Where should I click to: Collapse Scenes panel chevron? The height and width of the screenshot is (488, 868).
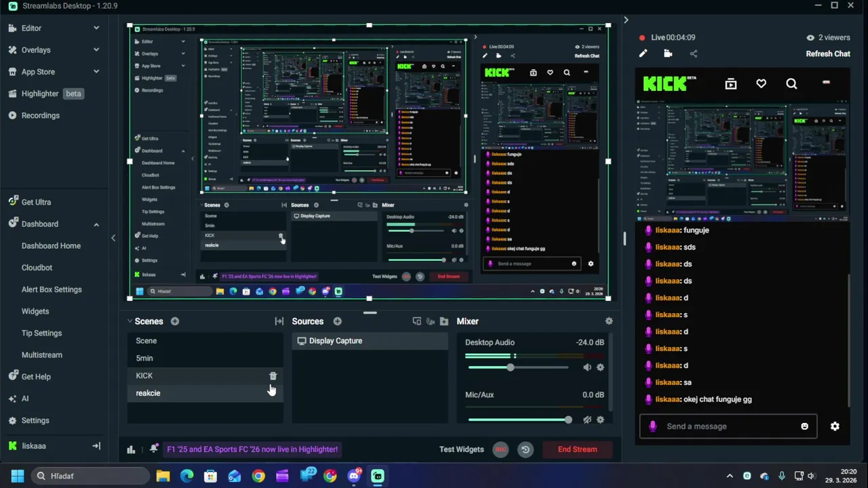pos(130,321)
